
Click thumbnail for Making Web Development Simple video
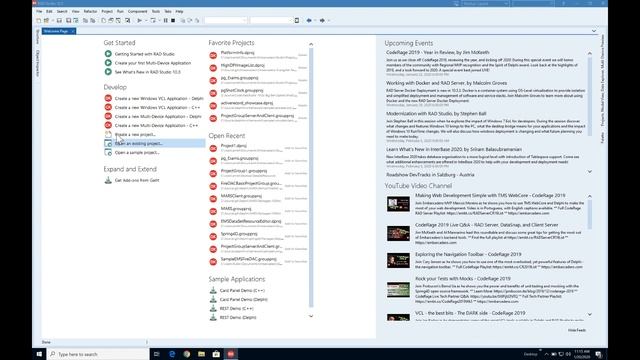click(398, 204)
